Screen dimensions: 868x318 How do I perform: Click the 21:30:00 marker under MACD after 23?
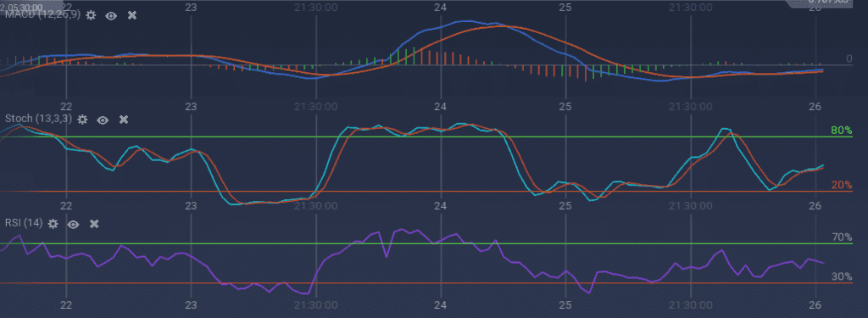point(315,106)
